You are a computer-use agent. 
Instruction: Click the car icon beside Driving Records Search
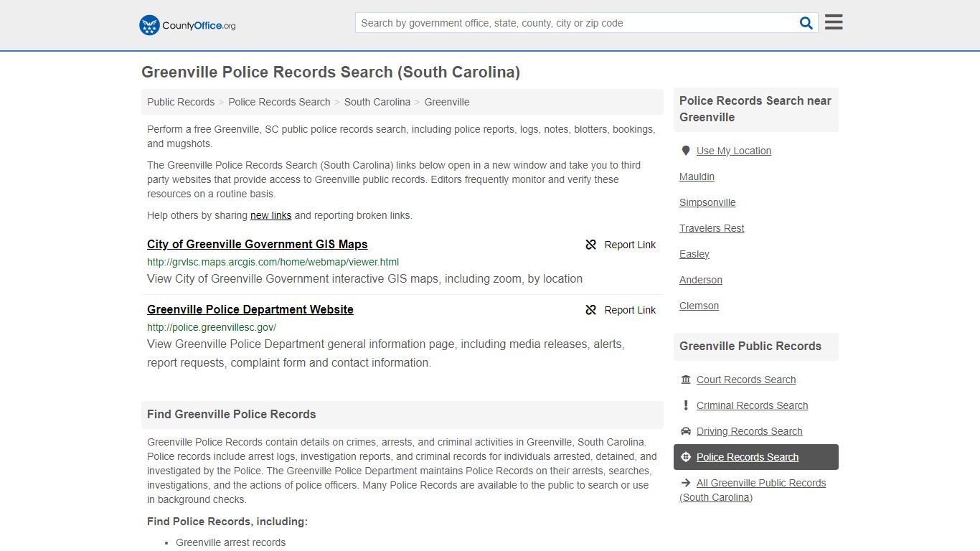click(686, 431)
